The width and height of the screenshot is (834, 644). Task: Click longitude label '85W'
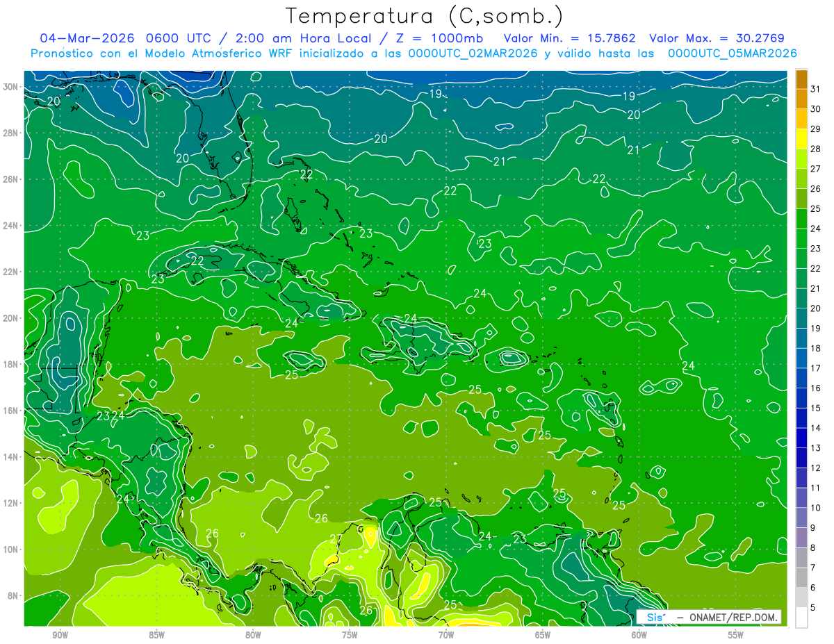tap(156, 635)
